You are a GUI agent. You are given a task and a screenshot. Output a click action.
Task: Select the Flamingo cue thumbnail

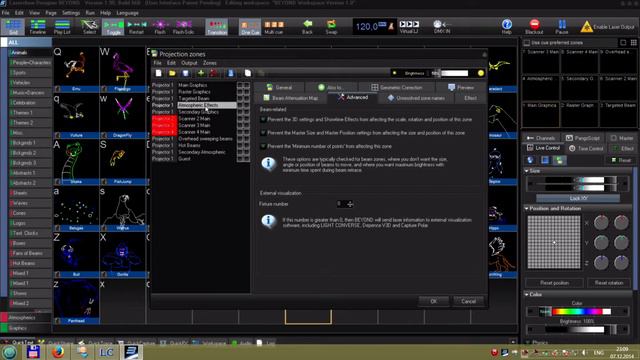click(122, 69)
